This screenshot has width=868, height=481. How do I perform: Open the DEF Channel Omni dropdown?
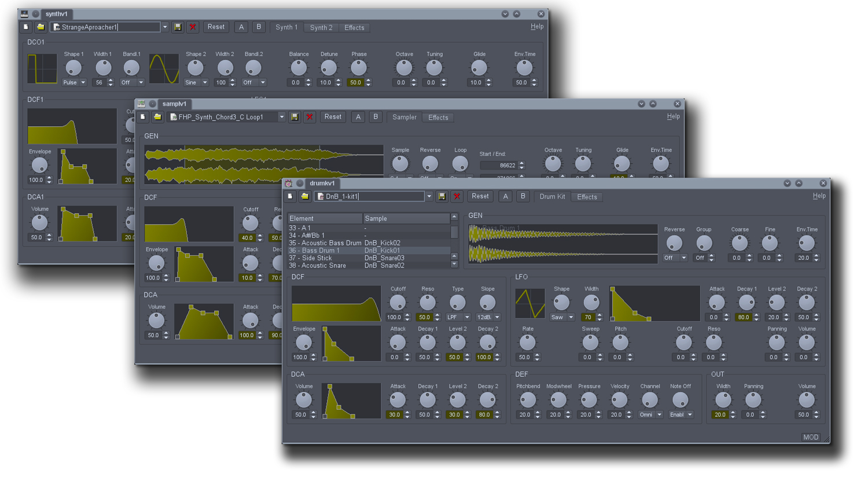tap(650, 415)
